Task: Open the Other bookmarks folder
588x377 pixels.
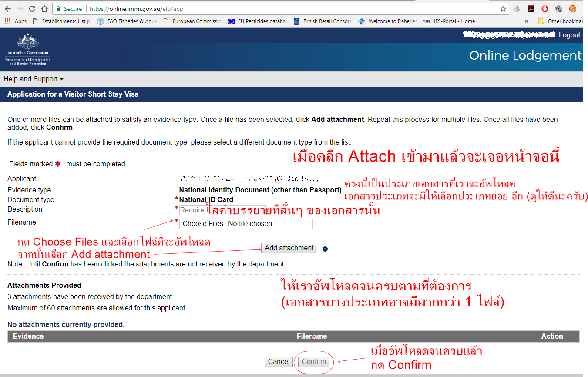Action: pos(561,21)
